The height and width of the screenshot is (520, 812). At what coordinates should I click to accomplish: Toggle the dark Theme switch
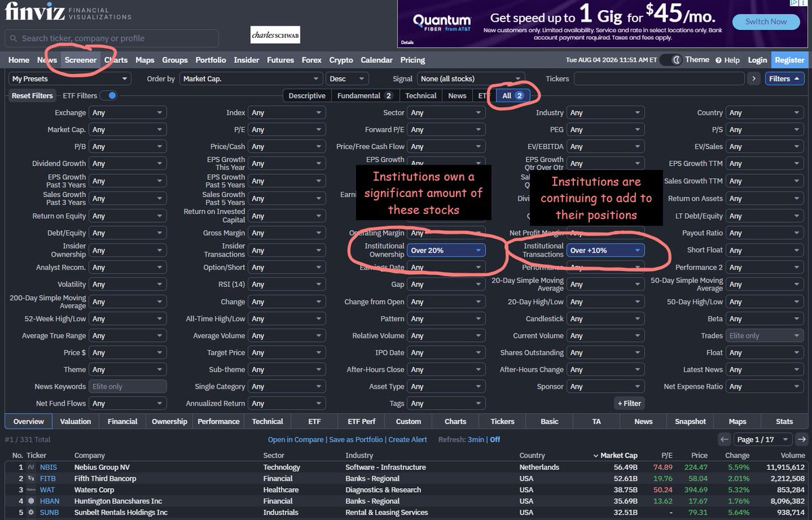point(670,60)
